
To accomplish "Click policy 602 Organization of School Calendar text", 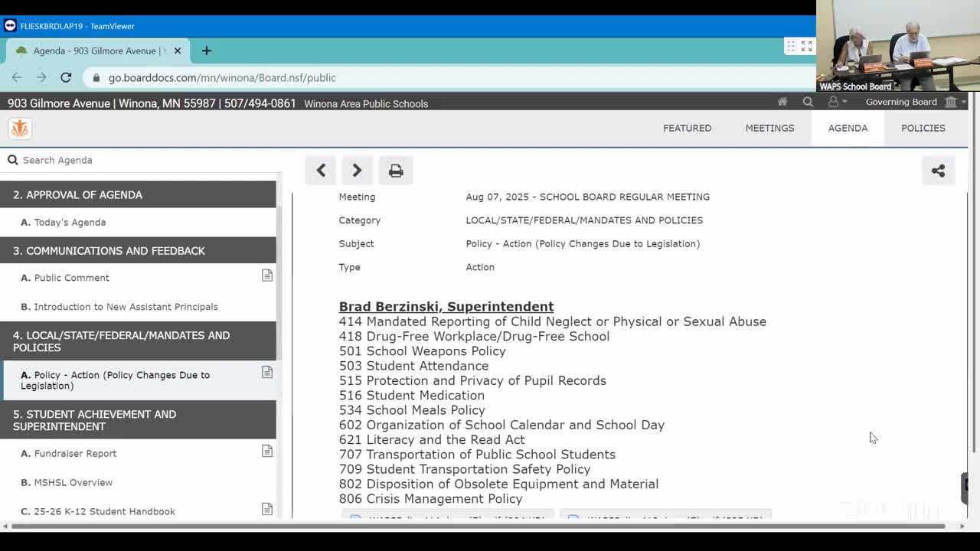I will pyautogui.click(x=502, y=425).
